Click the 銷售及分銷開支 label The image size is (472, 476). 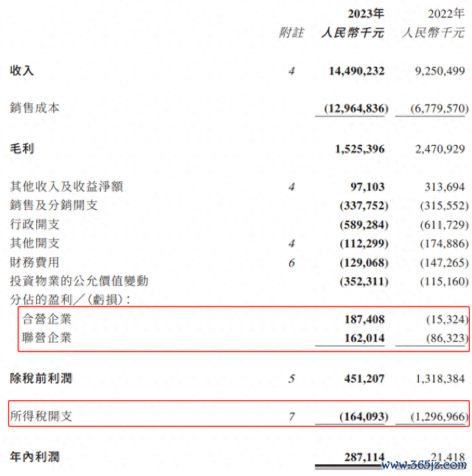pyautogui.click(x=54, y=206)
